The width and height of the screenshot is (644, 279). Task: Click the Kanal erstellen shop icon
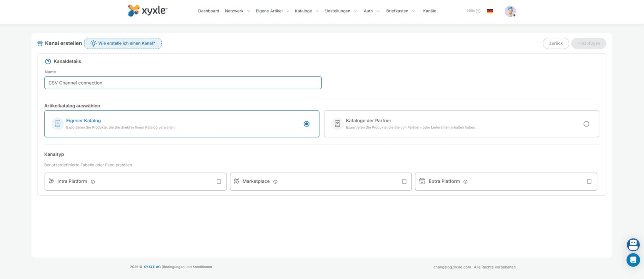(x=40, y=43)
